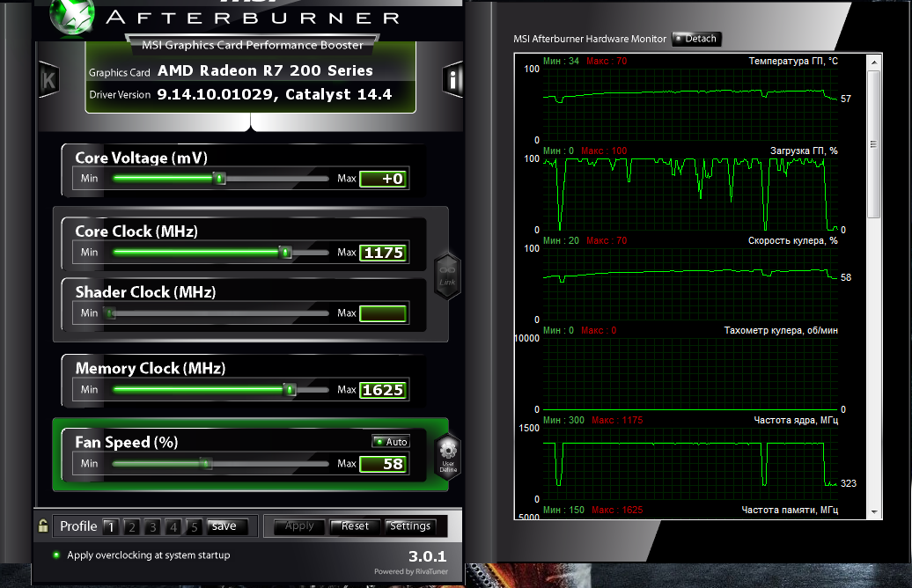Click the Memory Clock 1625 value field
This screenshot has height=588, width=912.
383,390
